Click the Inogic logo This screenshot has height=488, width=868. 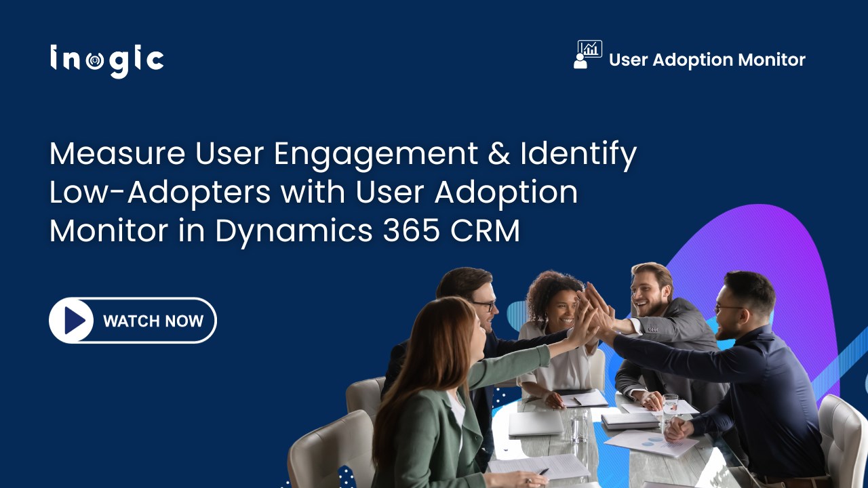coord(106,61)
